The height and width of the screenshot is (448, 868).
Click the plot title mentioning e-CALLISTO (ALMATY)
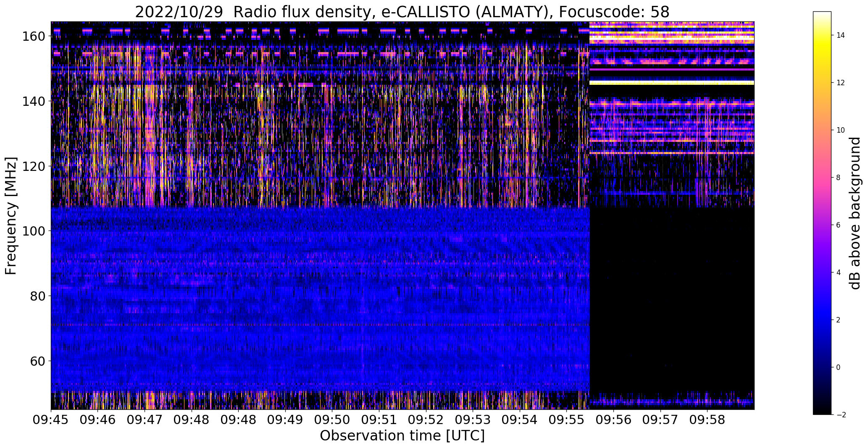point(402,12)
